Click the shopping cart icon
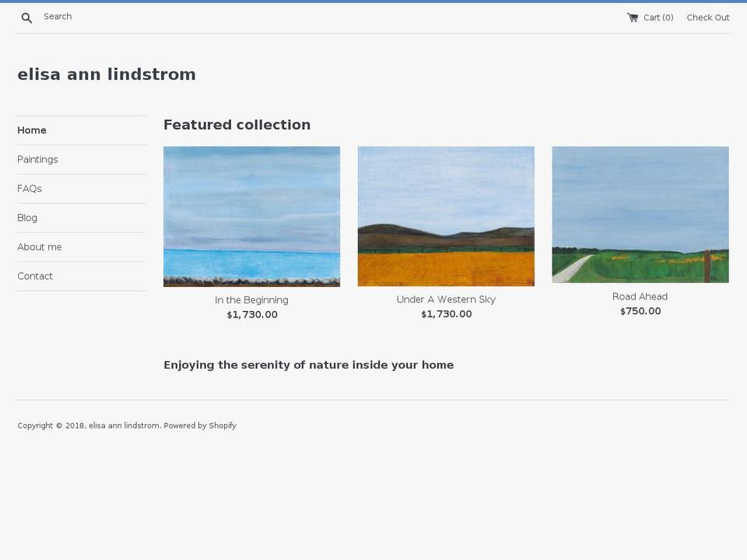This screenshot has width=747, height=560. [632, 18]
